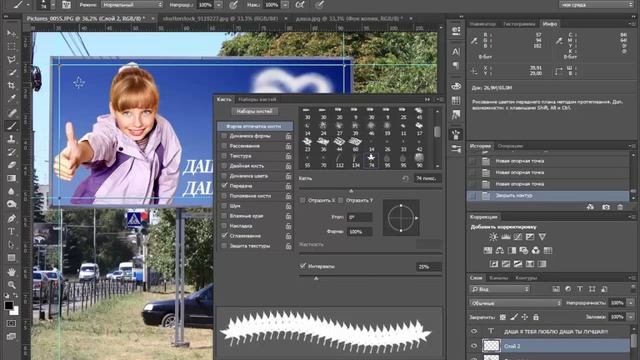Image resolution: width=640 pixels, height=360 pixels.
Task: Lock all layer attributes padlock icon
Action: [536, 317]
